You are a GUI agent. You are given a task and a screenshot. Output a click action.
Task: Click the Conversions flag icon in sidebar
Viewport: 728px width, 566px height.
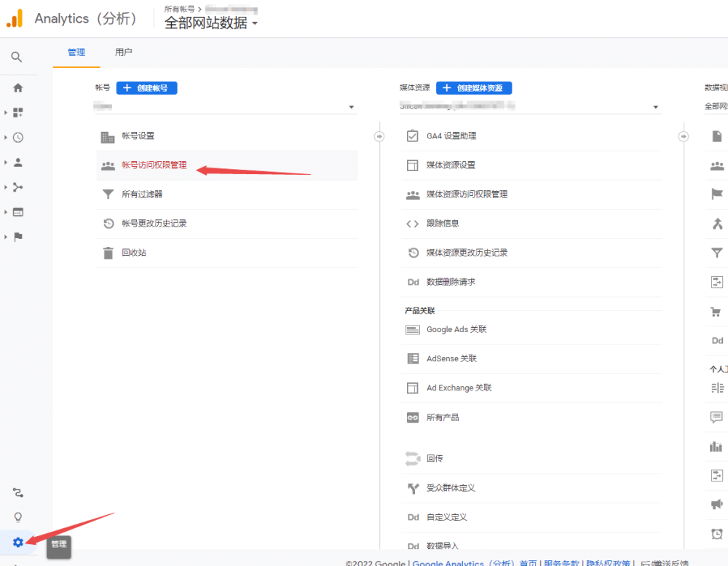[x=18, y=237]
